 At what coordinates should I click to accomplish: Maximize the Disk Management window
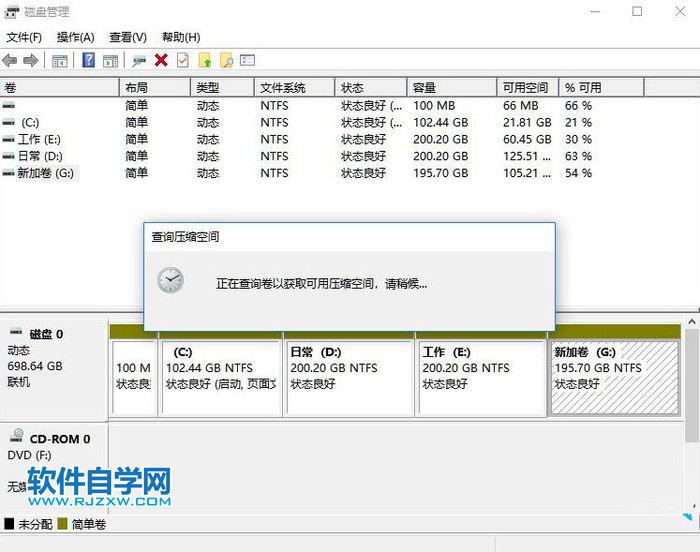click(x=637, y=12)
